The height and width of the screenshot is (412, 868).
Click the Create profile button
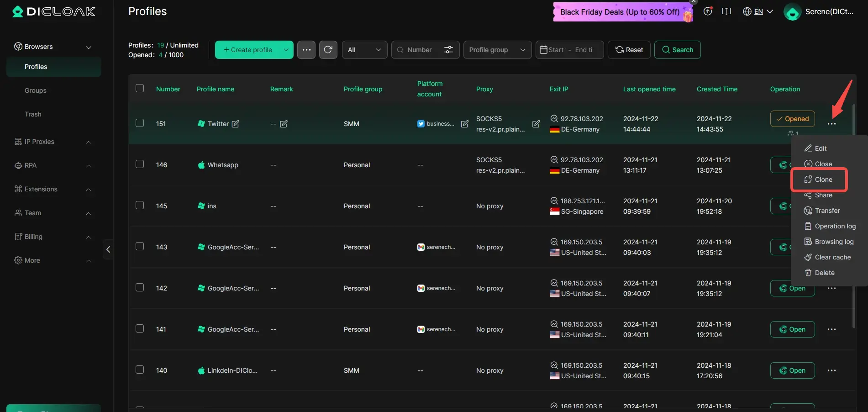coord(247,50)
